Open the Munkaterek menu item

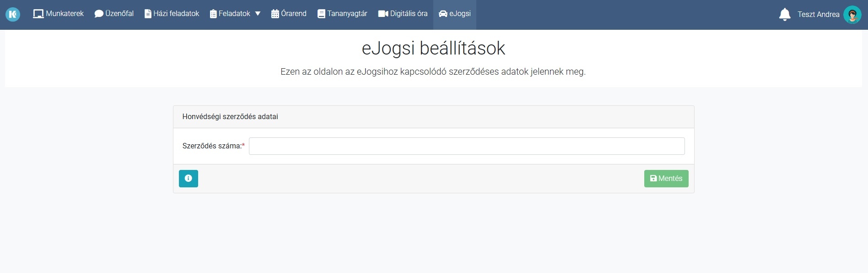(58, 14)
